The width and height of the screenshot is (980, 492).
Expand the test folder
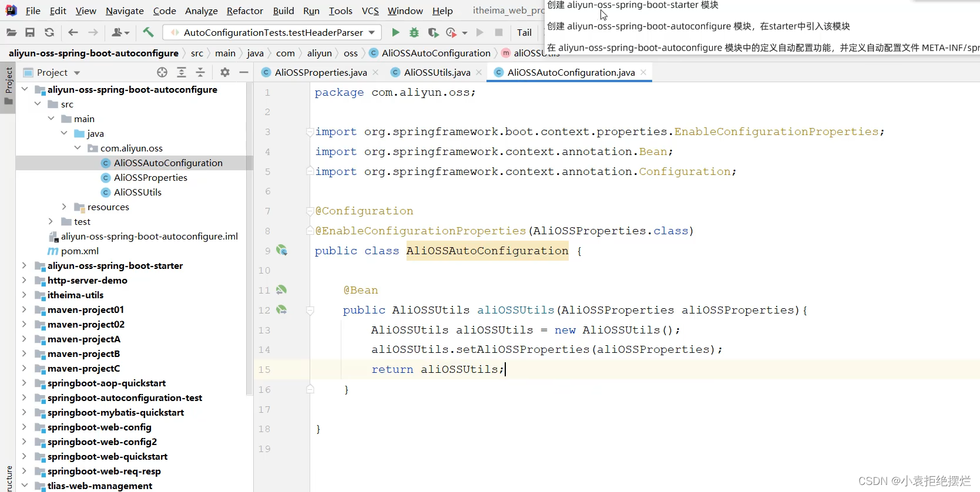pyautogui.click(x=51, y=221)
